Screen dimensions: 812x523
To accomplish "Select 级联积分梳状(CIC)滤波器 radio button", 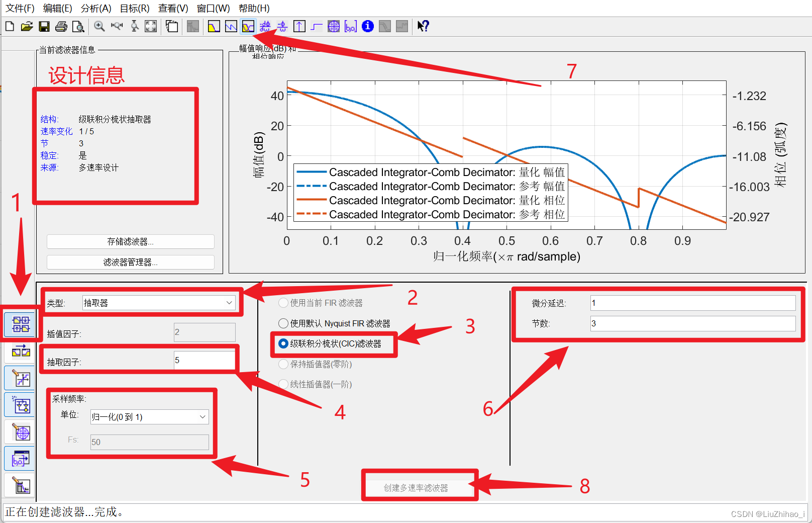I will tap(283, 344).
